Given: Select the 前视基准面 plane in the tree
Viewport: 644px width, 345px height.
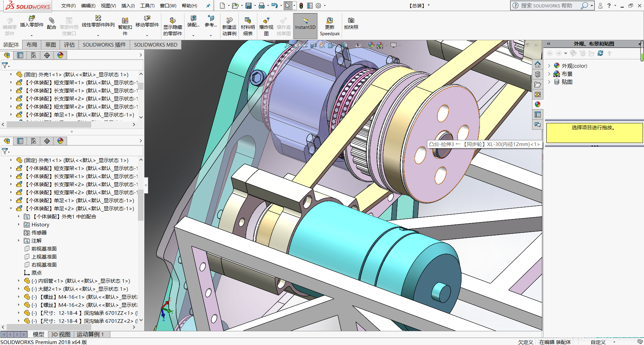Looking at the screenshot, I should [44, 249].
